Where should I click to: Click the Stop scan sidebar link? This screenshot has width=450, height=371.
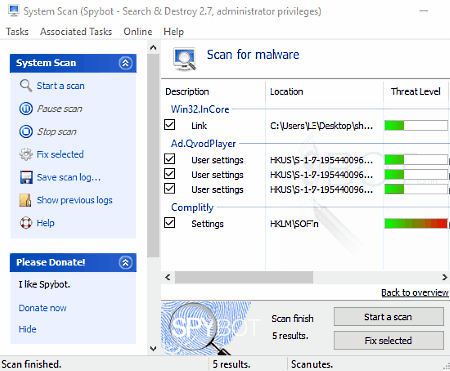click(x=57, y=132)
